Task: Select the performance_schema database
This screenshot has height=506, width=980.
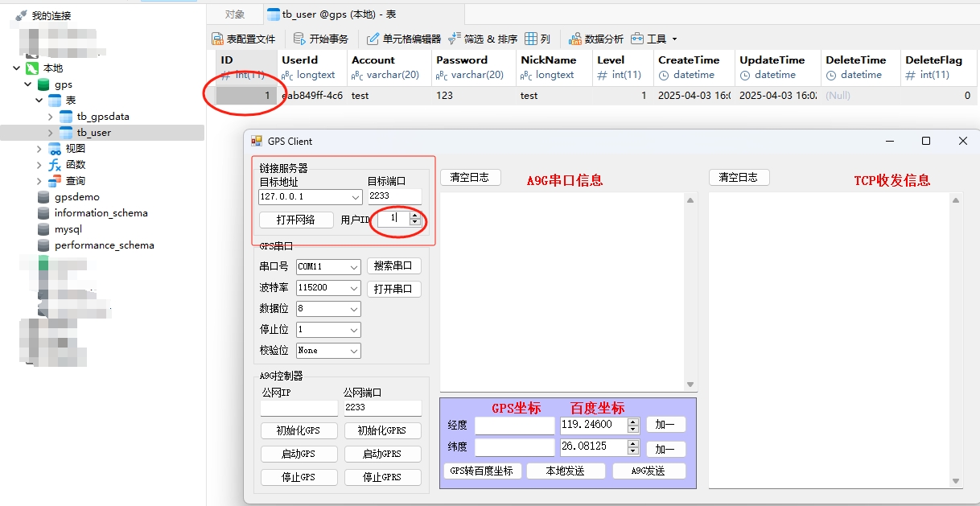Action: pyautogui.click(x=104, y=245)
